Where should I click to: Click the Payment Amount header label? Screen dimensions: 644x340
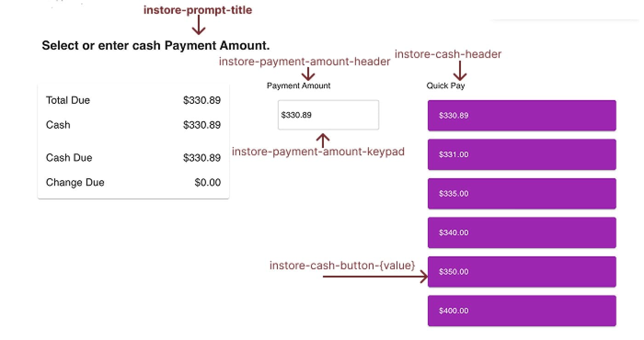pos(299,85)
